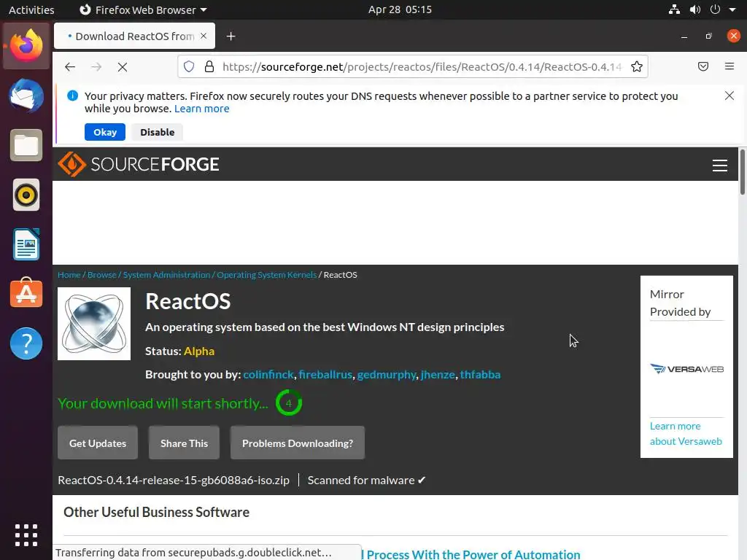
Task: Open Firefox from the Ubuntu dock
Action: coord(26,46)
